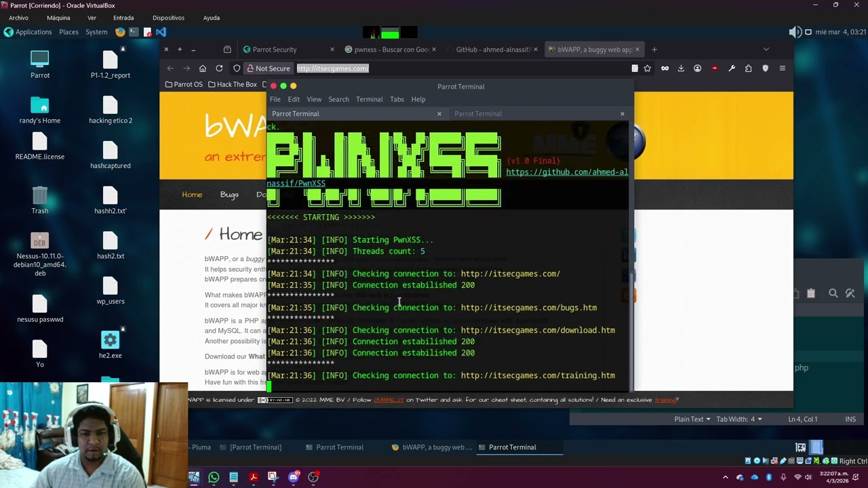Go to the Firefox home page
Screen dimensions: 868x488
pos(203,68)
